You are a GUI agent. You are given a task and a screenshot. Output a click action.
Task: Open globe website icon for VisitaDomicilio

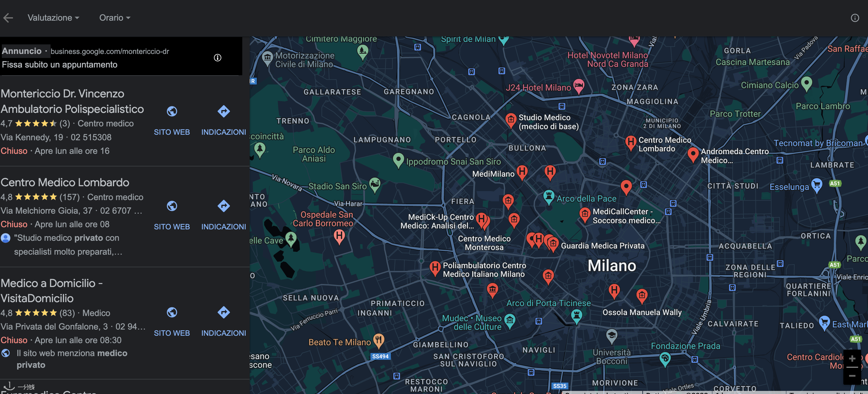point(172,312)
